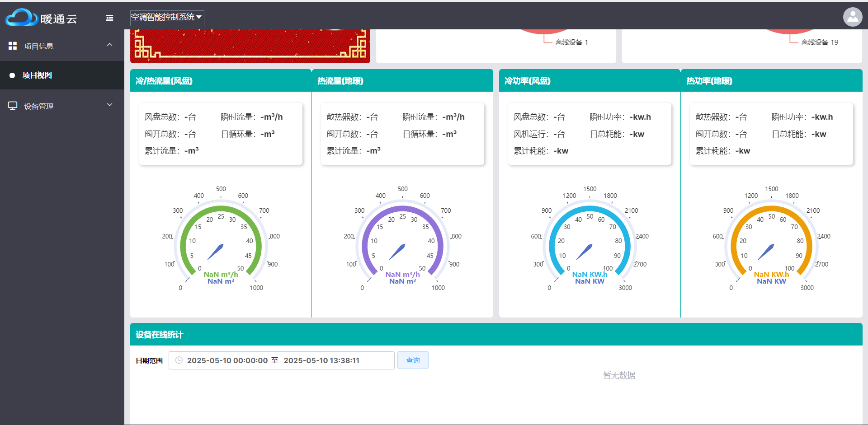Click 日总耗能 in the 热功率(地暖) card
Screen dimensions: 868x425
[x=789, y=134]
